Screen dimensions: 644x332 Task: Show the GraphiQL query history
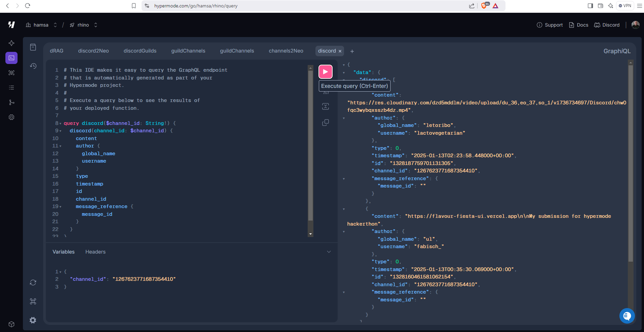(33, 66)
